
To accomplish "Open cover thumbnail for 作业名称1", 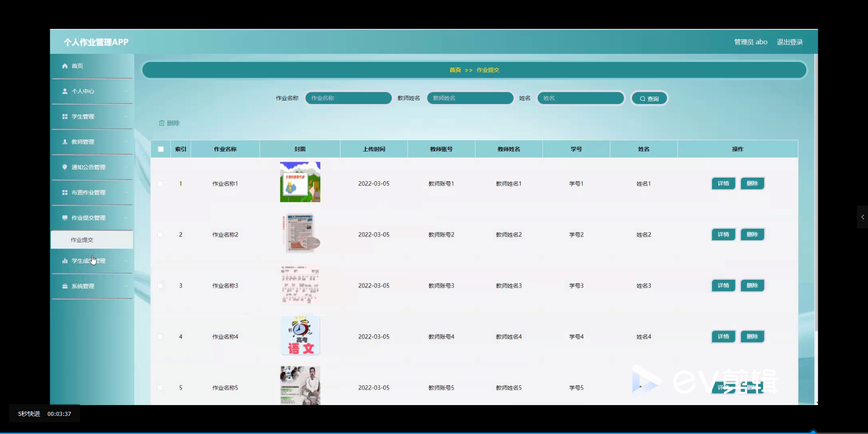I will (300, 182).
